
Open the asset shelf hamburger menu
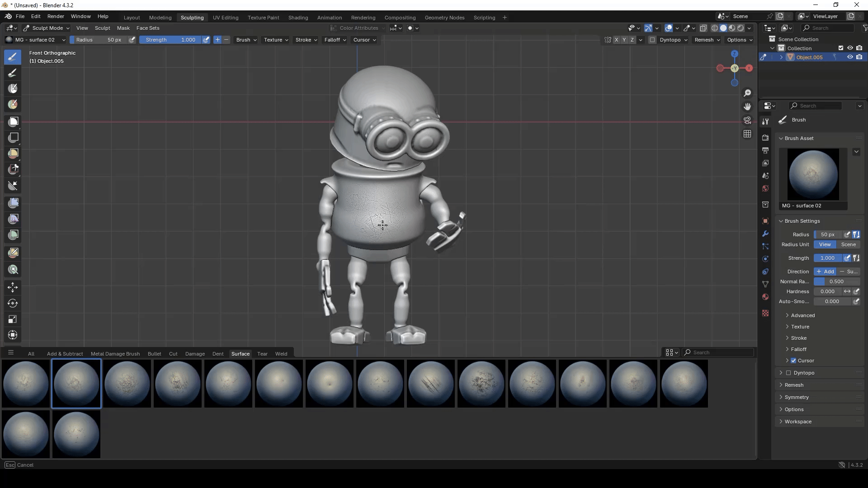[11, 352]
